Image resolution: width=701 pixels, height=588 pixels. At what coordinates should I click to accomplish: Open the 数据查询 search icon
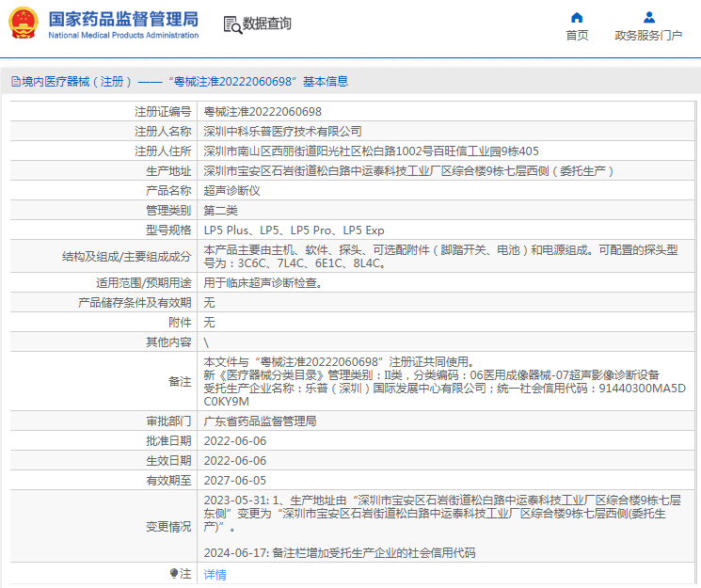(x=232, y=24)
